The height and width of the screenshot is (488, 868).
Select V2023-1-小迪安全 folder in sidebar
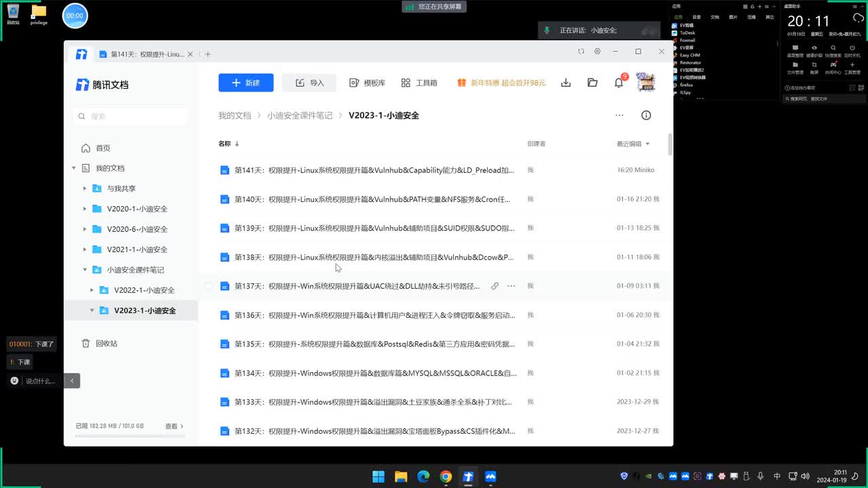point(132,310)
